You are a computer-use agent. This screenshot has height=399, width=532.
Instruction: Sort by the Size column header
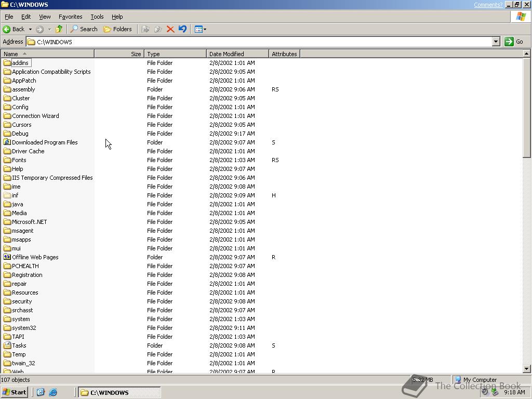tap(119, 54)
